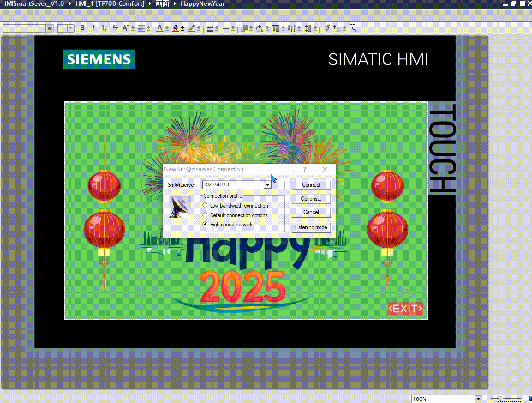Click the background fill color bucket icon
This screenshot has width=532, height=403.
(176, 28)
